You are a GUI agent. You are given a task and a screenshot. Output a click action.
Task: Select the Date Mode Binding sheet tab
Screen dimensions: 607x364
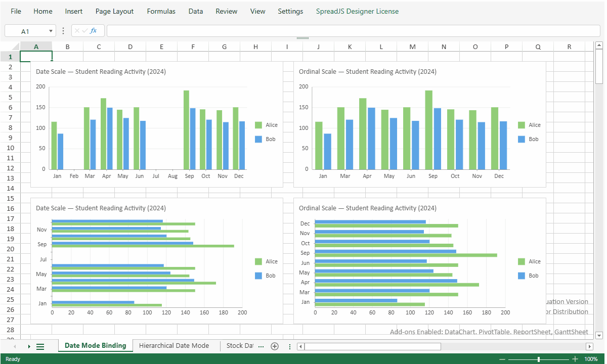pos(95,346)
